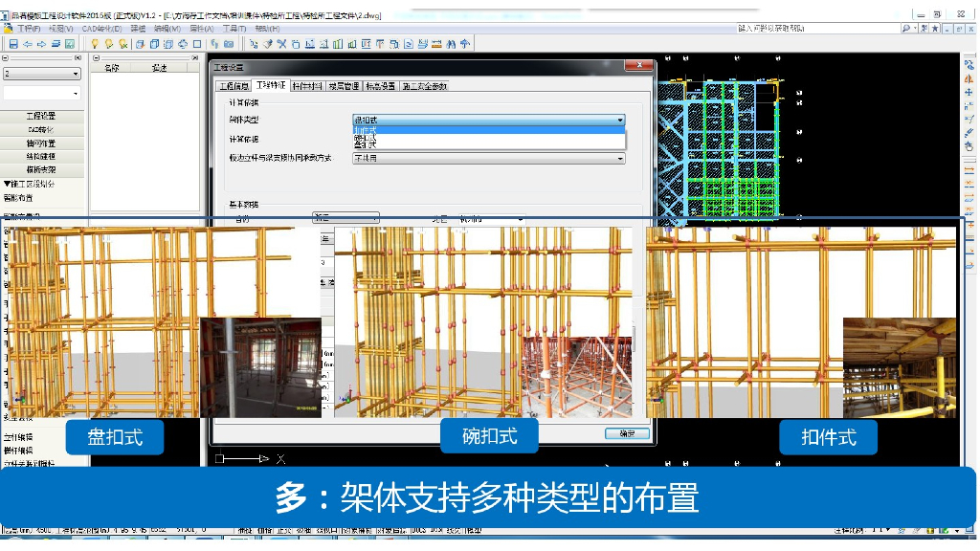Open the empty dropdown below floor selector

(42, 93)
